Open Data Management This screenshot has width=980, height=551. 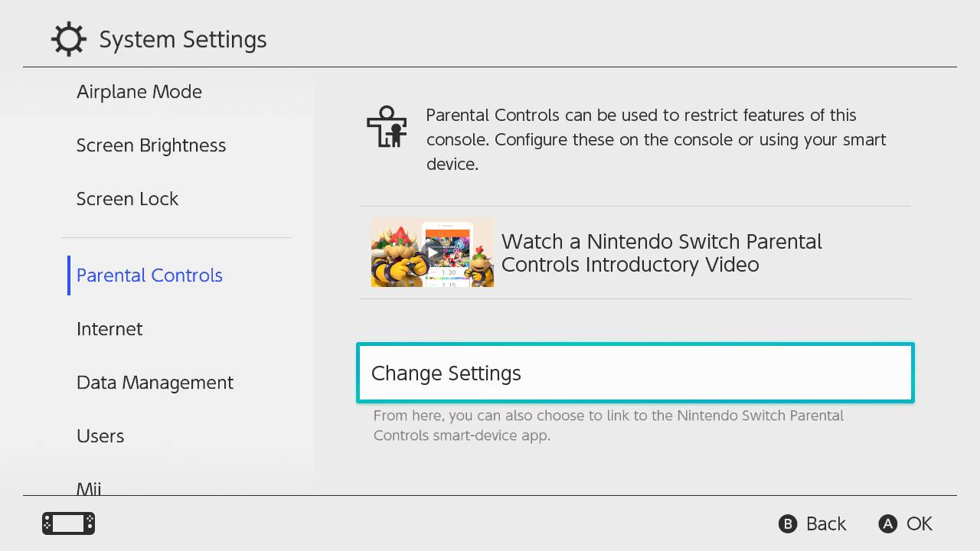pyautogui.click(x=155, y=383)
